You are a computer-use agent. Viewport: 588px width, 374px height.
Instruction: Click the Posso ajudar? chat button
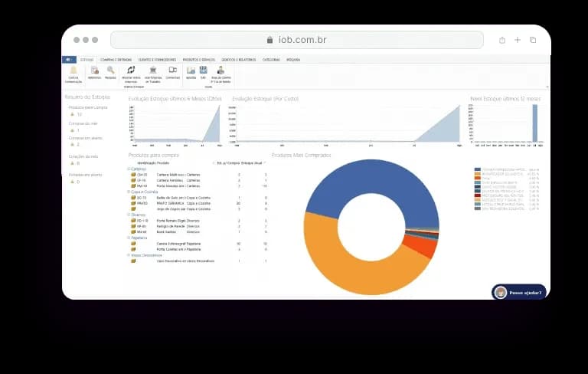(x=519, y=292)
